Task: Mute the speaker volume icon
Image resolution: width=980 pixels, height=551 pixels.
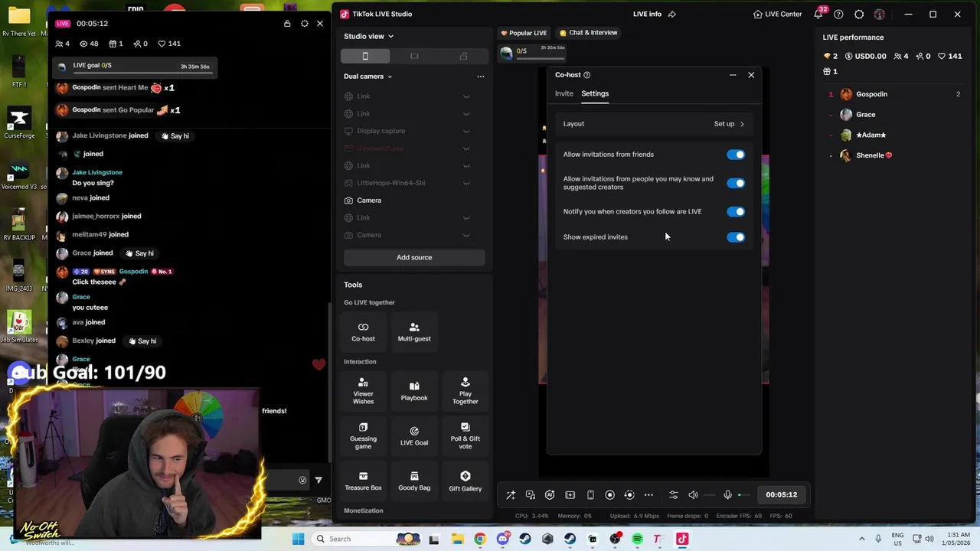Action: pyautogui.click(x=693, y=495)
